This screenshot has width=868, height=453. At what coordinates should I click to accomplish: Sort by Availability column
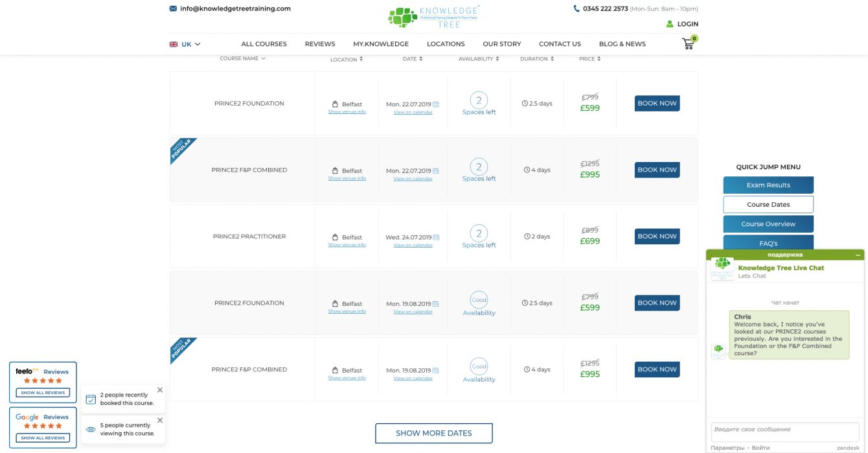point(479,58)
